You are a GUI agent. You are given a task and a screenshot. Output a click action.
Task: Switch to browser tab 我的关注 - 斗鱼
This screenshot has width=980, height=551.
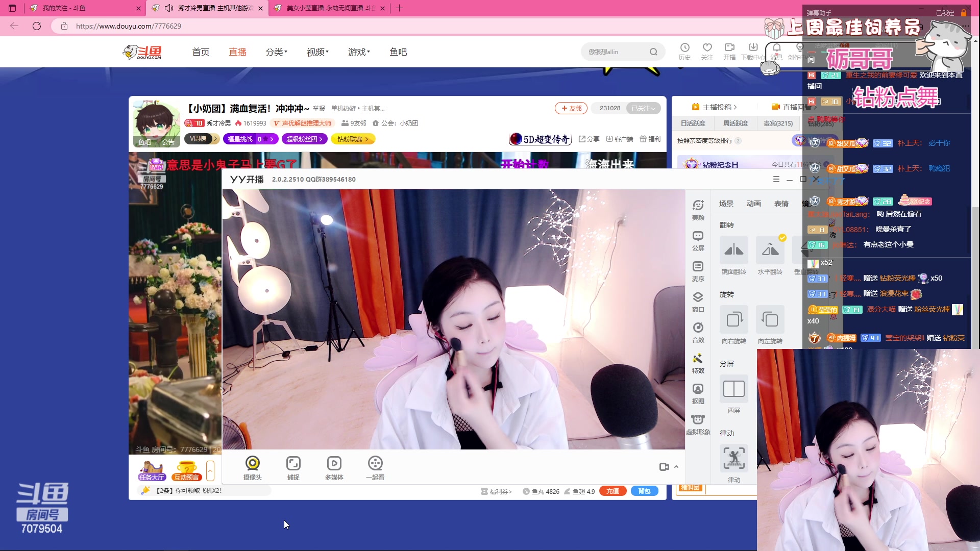point(84,8)
